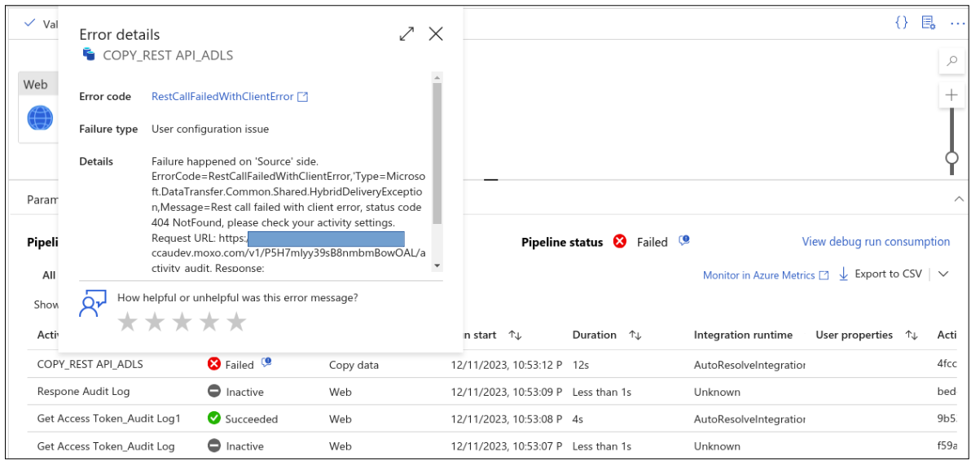Click the Failed pipeline status error icon

point(620,242)
